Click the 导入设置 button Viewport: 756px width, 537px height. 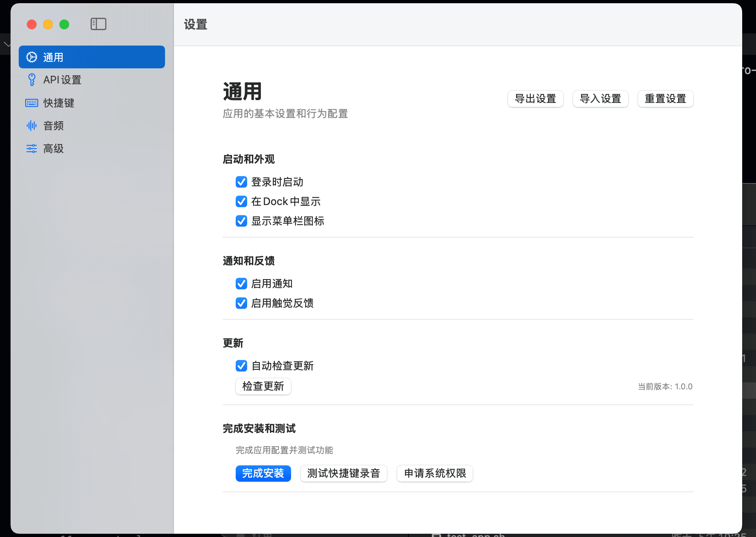tap(600, 99)
